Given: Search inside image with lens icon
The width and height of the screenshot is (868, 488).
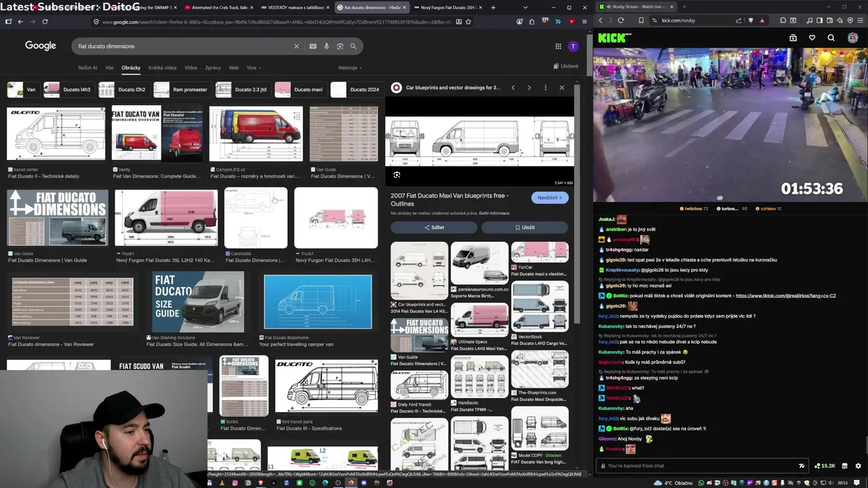Looking at the screenshot, I should click(397, 175).
